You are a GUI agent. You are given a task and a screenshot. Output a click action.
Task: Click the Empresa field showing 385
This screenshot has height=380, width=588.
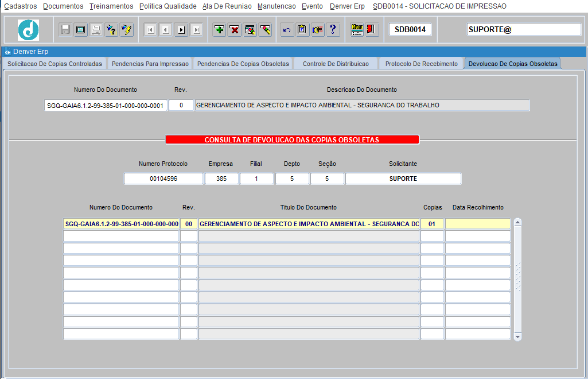221,179
